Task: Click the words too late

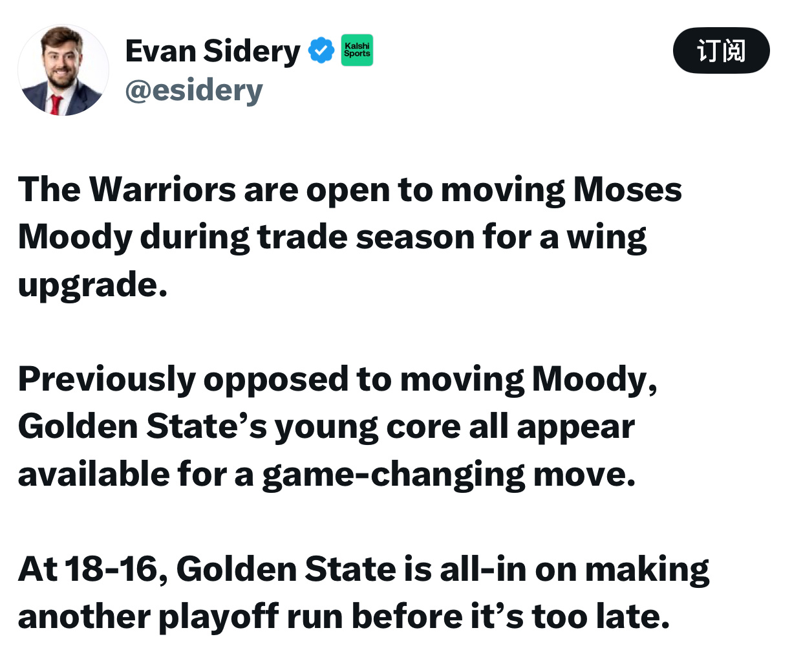Action: [600, 616]
